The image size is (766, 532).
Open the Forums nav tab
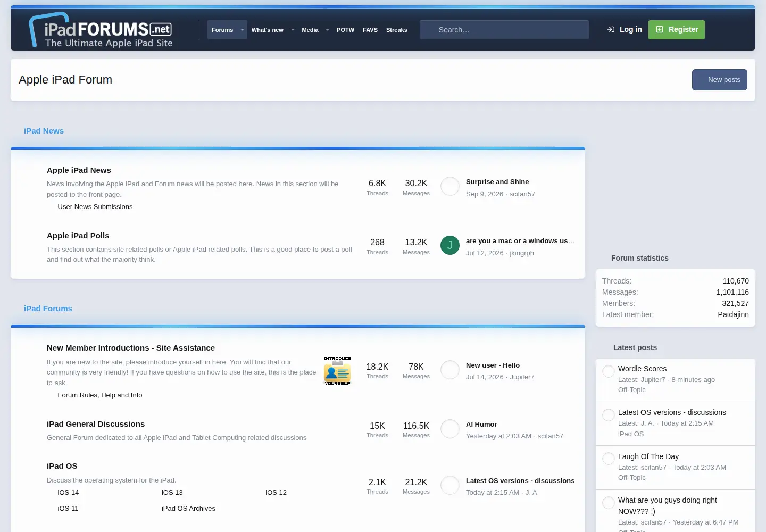pyautogui.click(x=222, y=30)
